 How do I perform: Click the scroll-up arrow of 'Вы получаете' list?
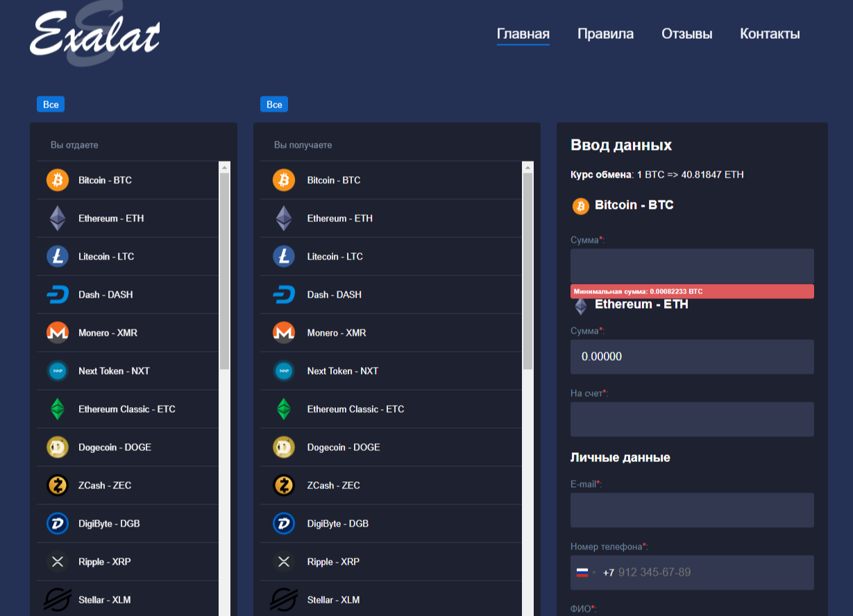coord(527,167)
